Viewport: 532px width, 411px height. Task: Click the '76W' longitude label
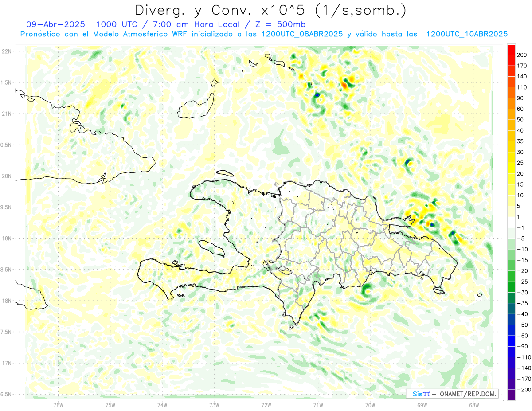pyautogui.click(x=58, y=404)
